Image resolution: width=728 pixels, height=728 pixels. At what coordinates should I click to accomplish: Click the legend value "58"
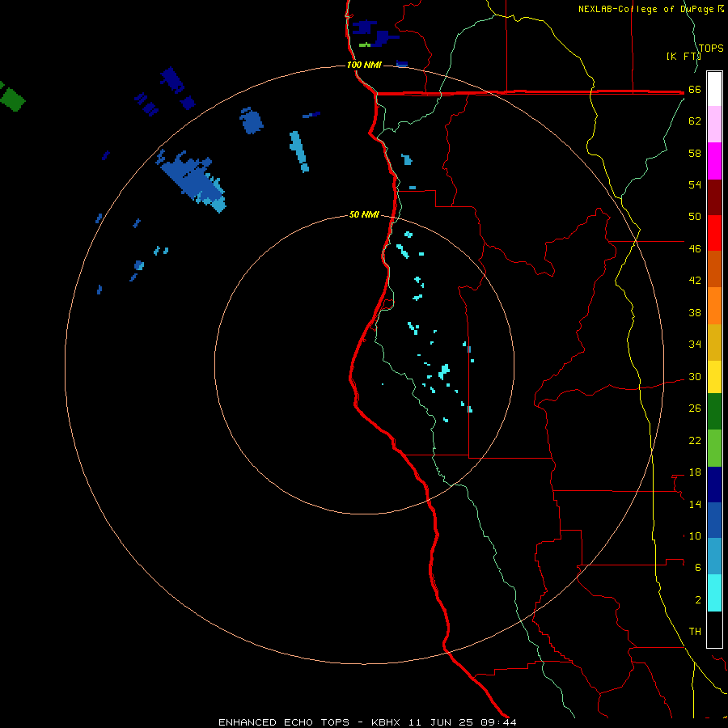coord(695,153)
